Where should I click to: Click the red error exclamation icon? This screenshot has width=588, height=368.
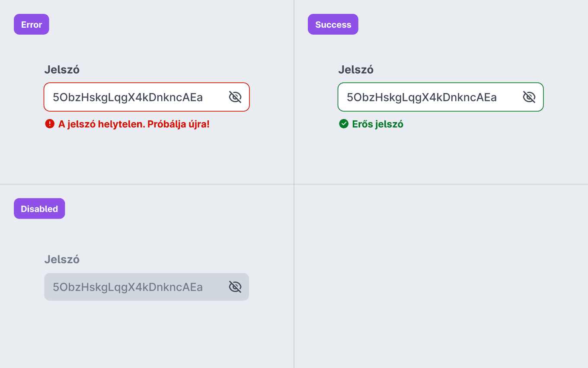(49, 124)
